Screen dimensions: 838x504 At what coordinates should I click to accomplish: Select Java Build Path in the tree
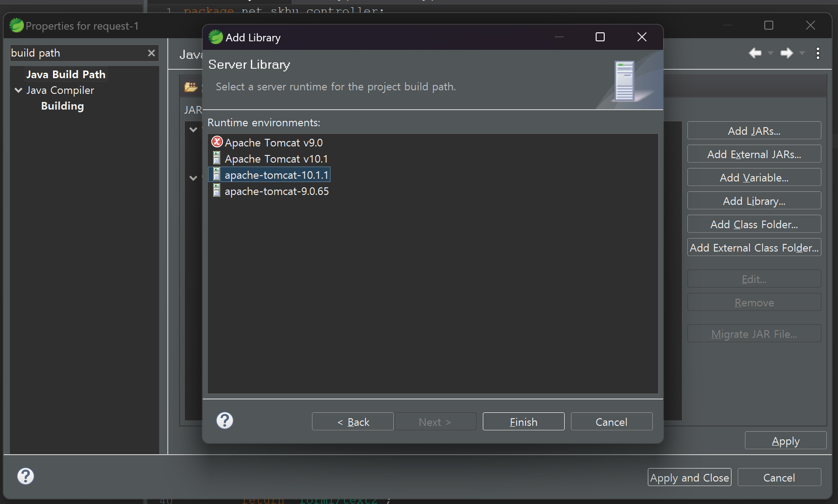[x=66, y=75]
